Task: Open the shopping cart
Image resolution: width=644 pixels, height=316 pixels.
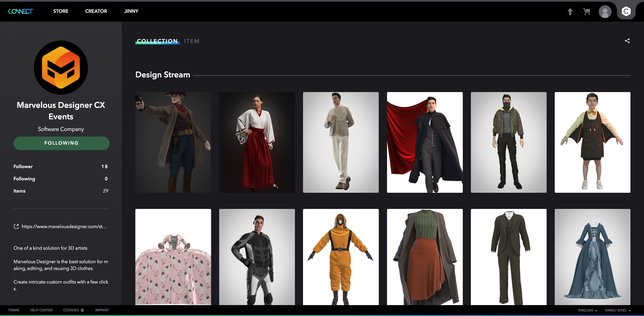Action: (586, 11)
